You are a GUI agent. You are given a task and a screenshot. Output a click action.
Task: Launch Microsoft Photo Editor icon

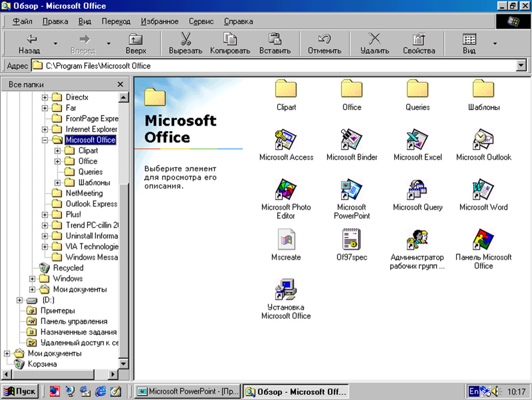(286, 189)
